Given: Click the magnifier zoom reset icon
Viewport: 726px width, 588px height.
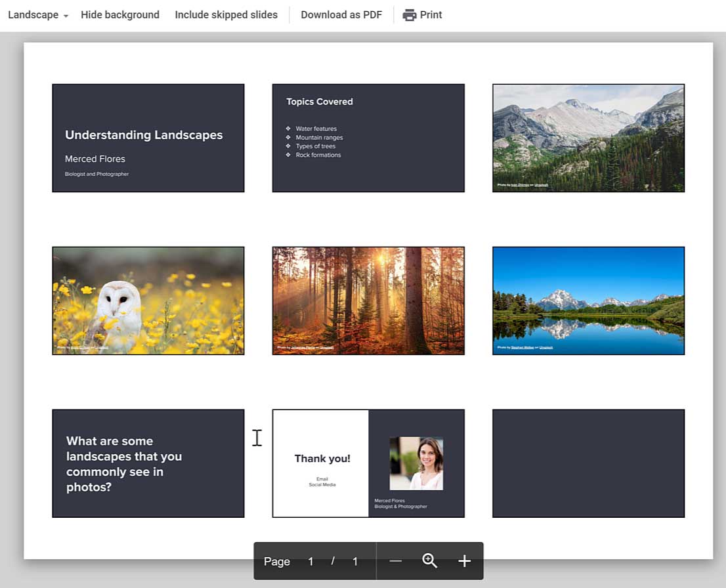Looking at the screenshot, I should pos(430,561).
